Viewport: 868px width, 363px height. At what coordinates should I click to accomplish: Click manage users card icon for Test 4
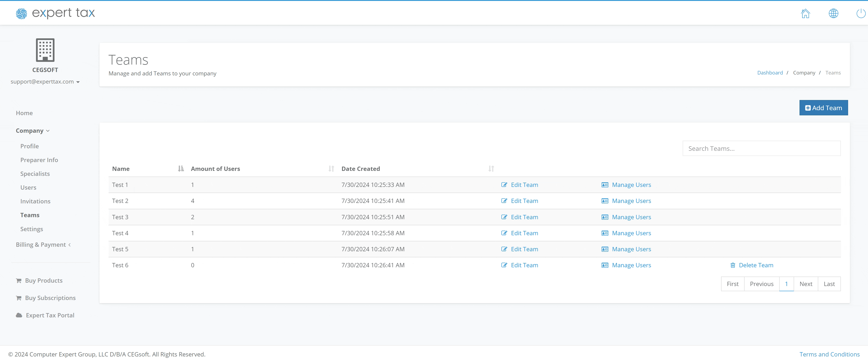[605, 233]
